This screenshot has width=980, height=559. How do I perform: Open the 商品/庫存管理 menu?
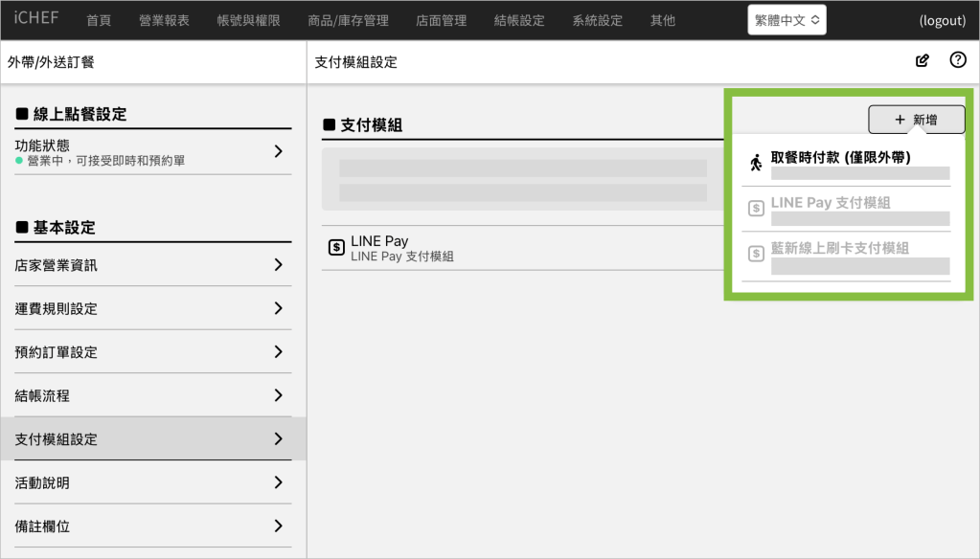[x=348, y=20]
